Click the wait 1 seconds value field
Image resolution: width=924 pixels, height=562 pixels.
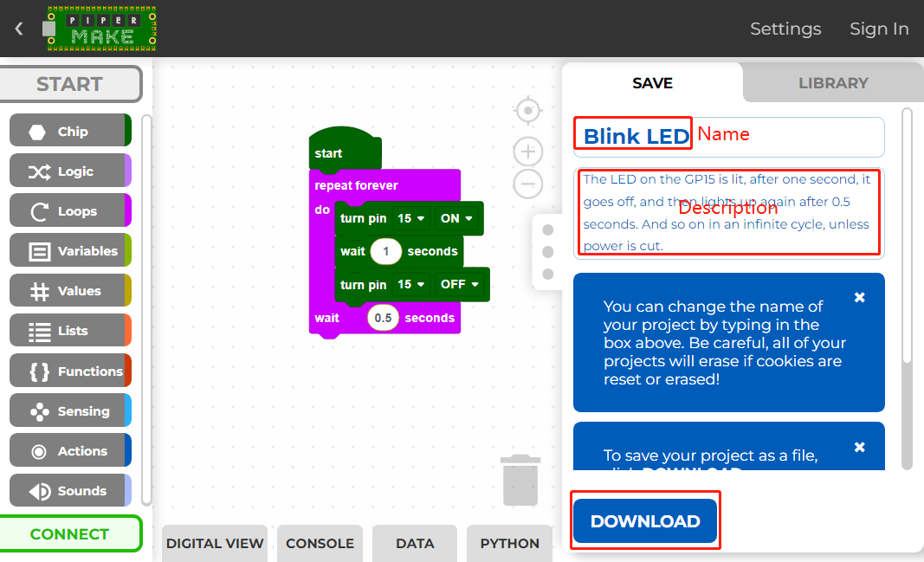pos(386,251)
